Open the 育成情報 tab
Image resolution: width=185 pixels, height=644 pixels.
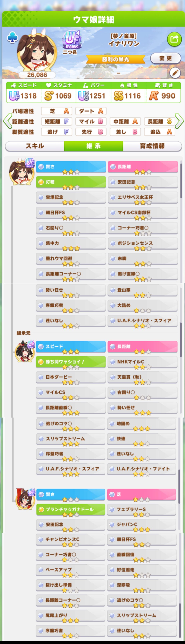[152, 146]
